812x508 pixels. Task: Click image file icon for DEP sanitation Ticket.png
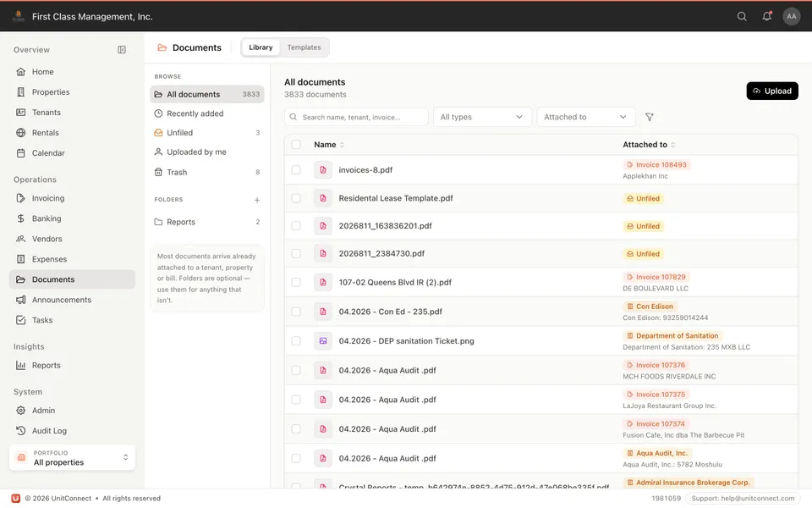(x=322, y=341)
